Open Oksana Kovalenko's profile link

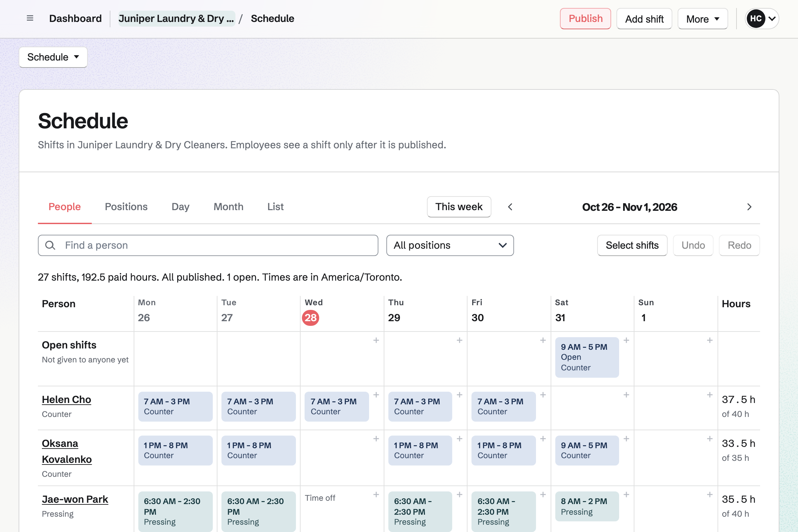67,451
